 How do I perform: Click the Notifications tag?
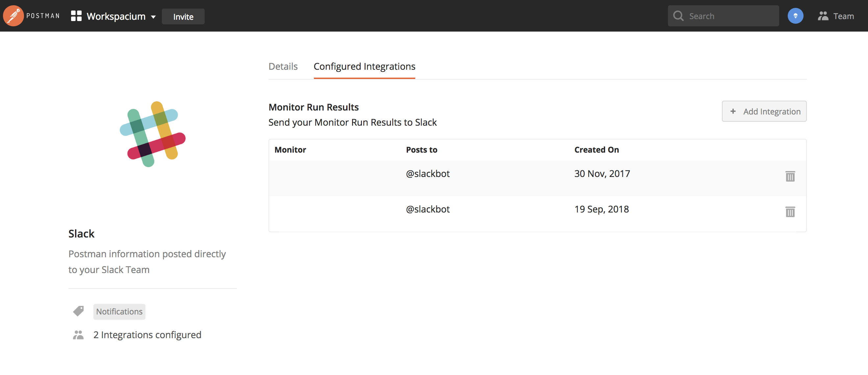point(119,311)
